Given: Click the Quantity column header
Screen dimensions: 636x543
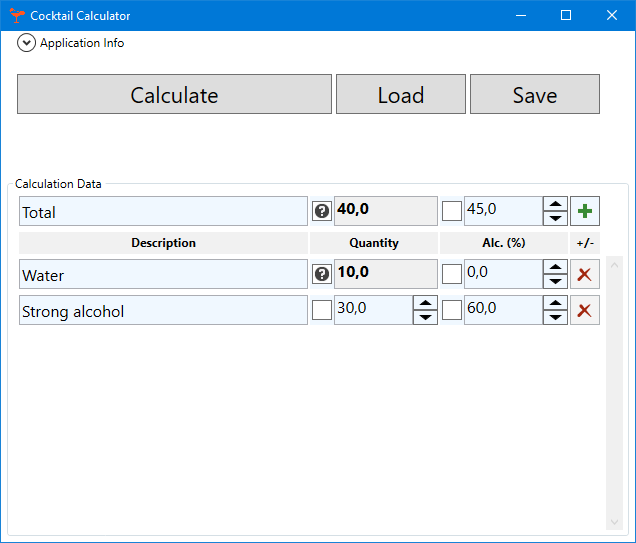Looking at the screenshot, I should click(374, 243).
